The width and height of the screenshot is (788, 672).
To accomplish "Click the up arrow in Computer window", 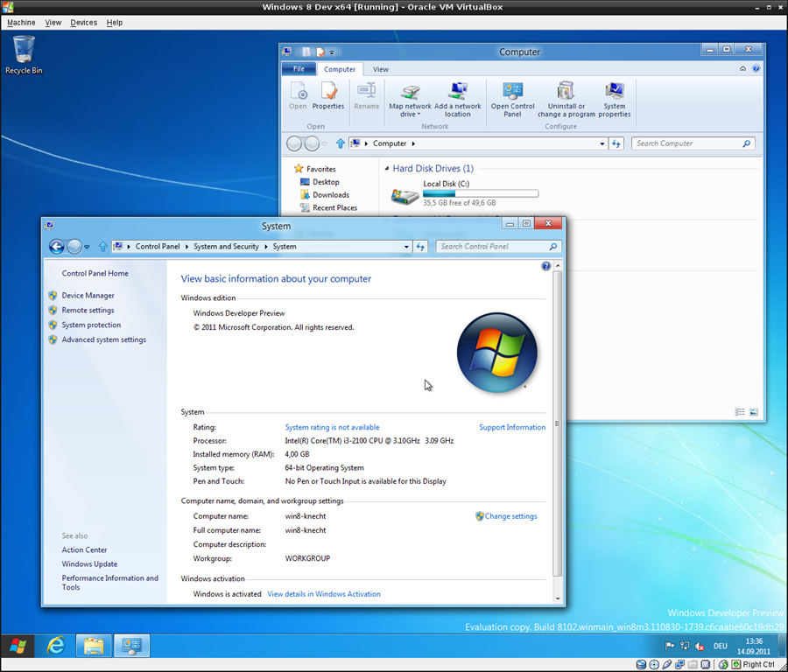I will click(x=341, y=143).
